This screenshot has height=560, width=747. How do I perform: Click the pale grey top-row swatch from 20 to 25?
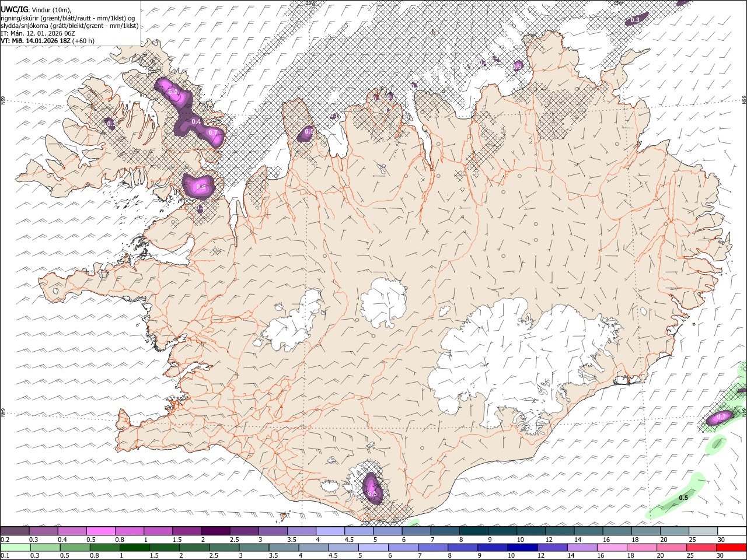coord(675,531)
